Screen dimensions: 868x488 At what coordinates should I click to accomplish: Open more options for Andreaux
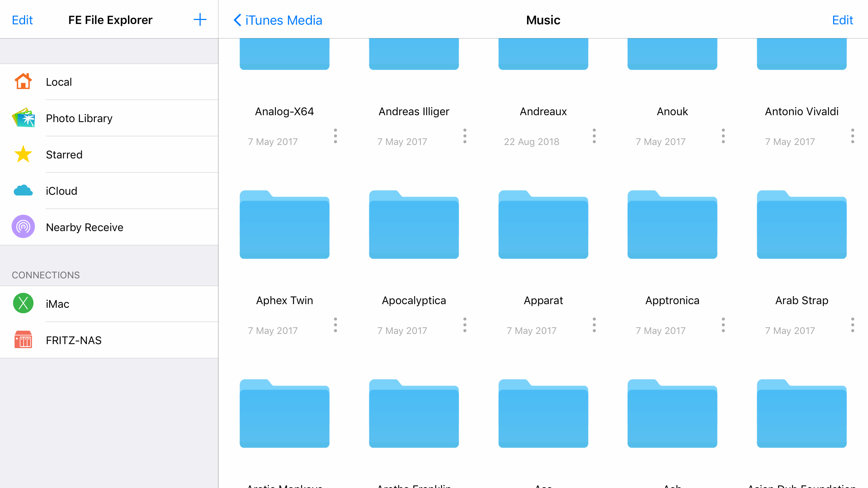pos(594,136)
